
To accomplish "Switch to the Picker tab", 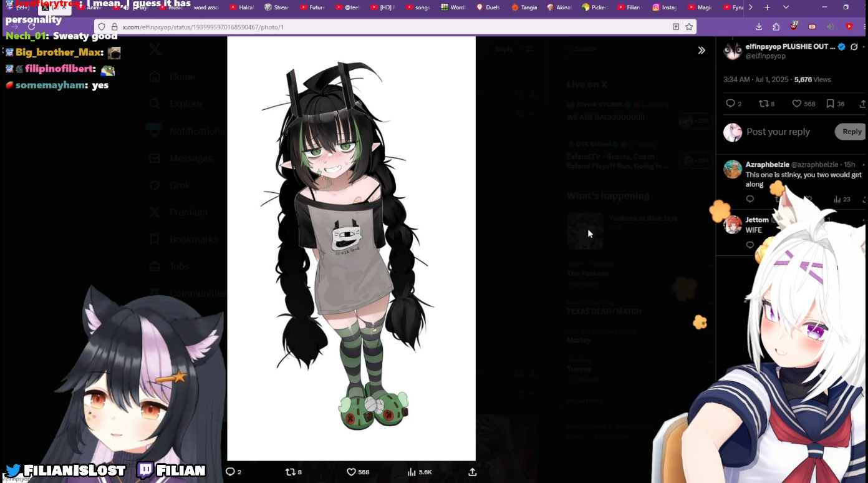I will coord(594,7).
